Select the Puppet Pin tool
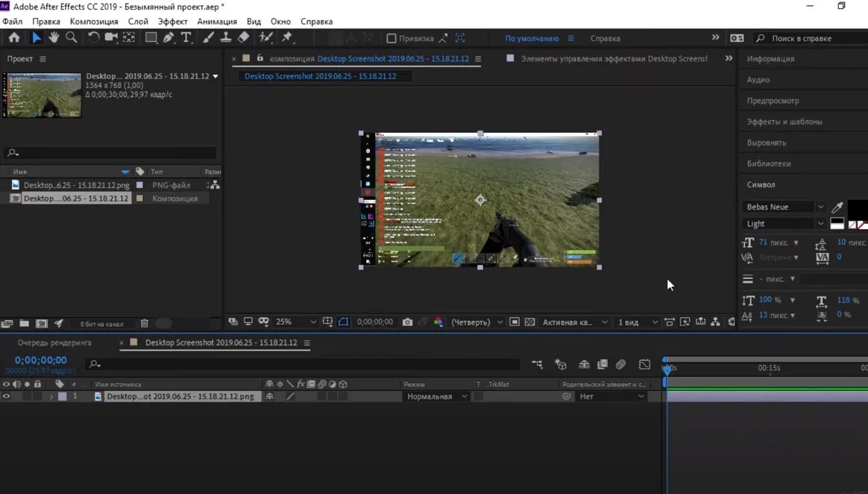 287,37
